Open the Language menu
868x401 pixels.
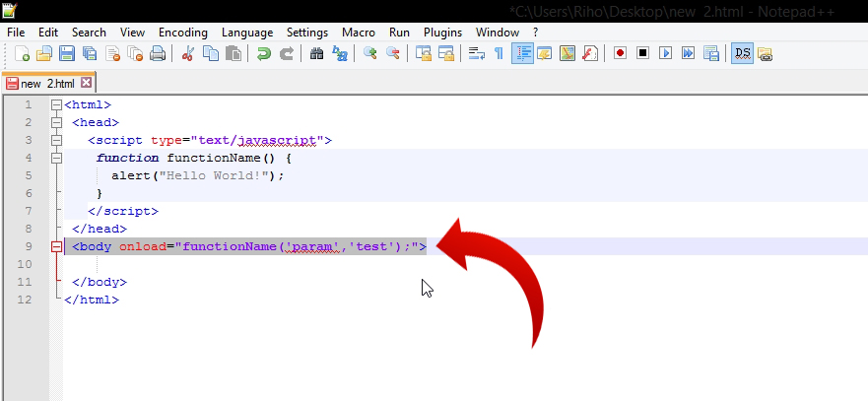tap(247, 33)
